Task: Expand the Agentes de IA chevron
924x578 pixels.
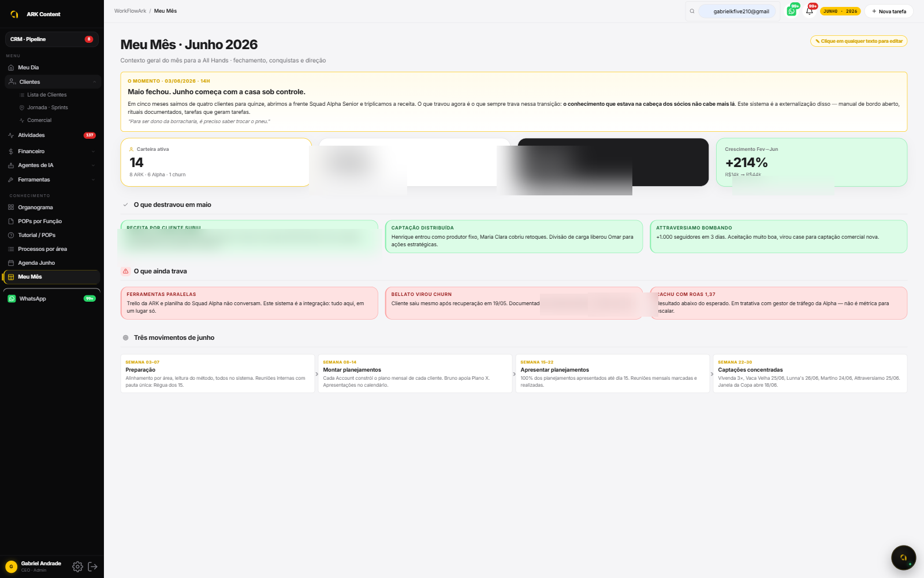Action: (x=93, y=165)
